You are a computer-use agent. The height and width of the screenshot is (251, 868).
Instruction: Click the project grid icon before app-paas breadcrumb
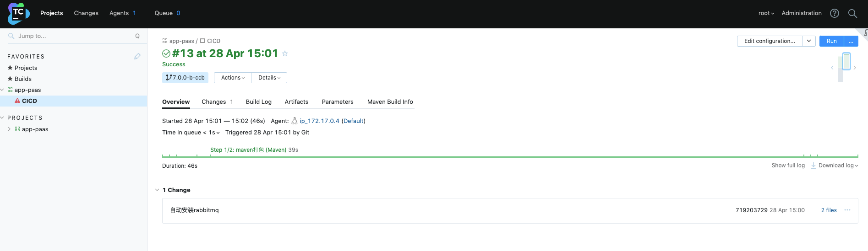pos(165,41)
